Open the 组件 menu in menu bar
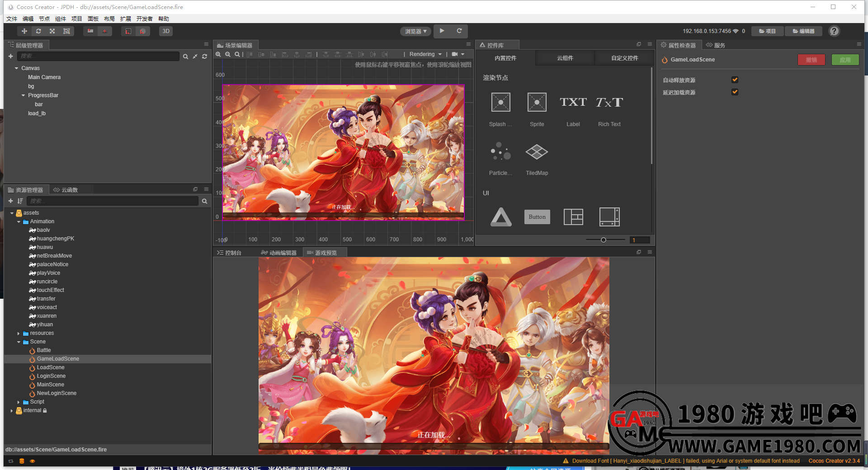The height and width of the screenshot is (470, 868). point(60,19)
